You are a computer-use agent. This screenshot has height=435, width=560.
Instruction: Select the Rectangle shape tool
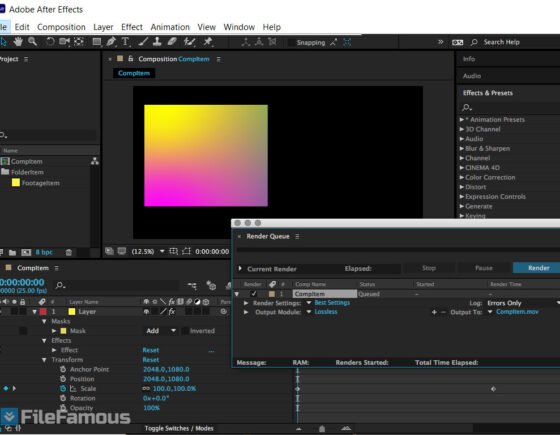click(97, 42)
